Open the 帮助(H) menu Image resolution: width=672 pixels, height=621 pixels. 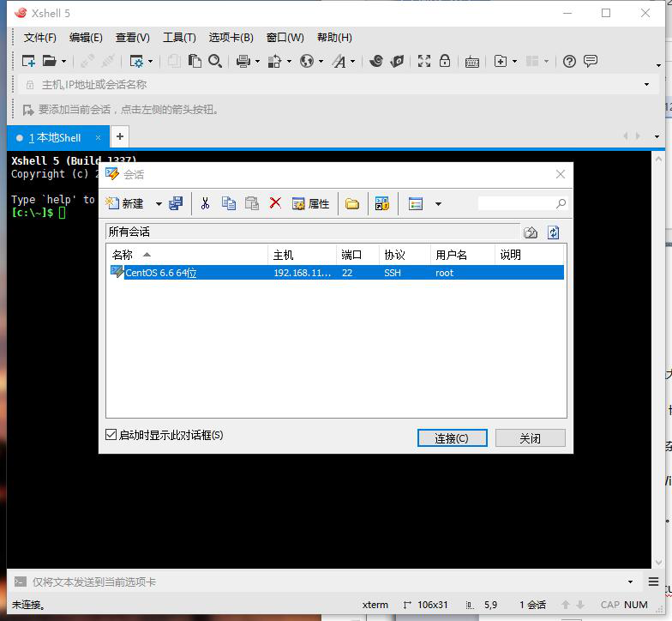(334, 38)
